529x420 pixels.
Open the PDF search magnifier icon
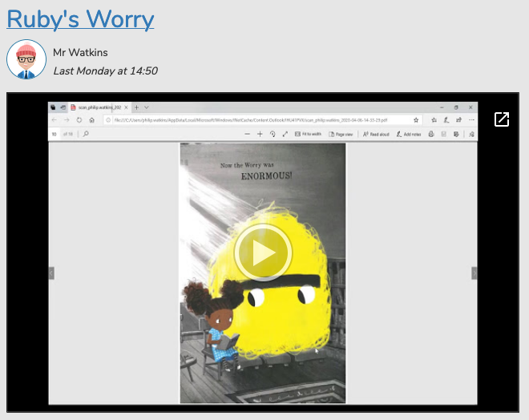click(x=86, y=134)
